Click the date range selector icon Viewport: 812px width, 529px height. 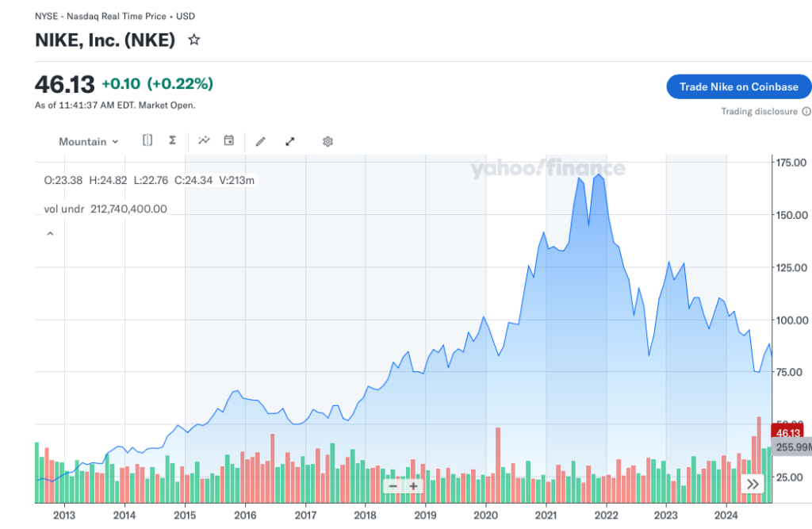[147, 140]
